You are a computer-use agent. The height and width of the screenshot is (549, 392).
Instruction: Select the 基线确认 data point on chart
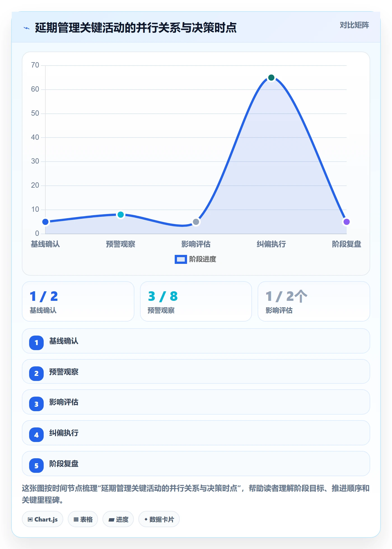click(45, 222)
